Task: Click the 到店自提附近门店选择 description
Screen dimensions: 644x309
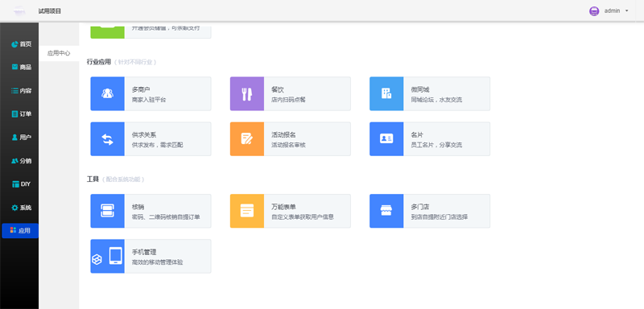Action: [439, 217]
